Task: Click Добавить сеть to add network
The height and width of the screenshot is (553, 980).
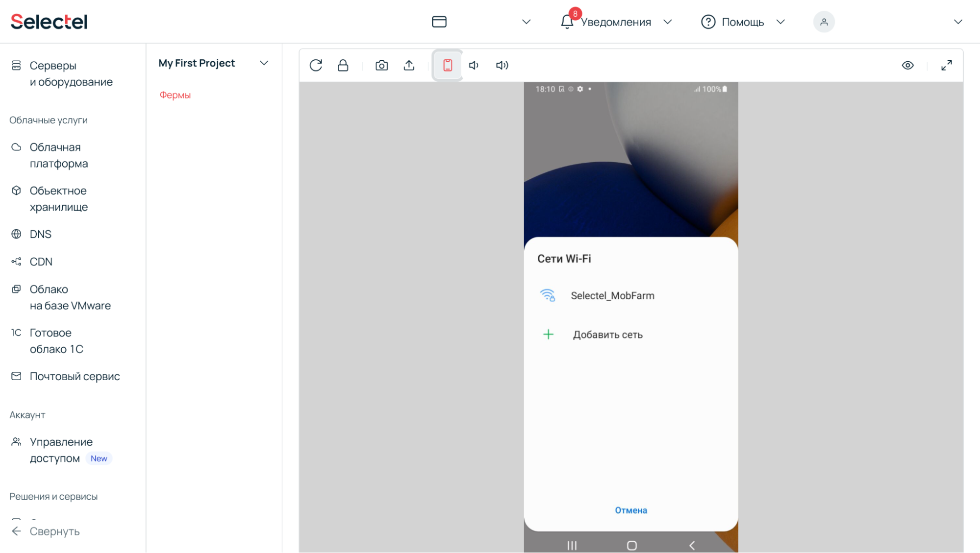Action: [x=606, y=335]
